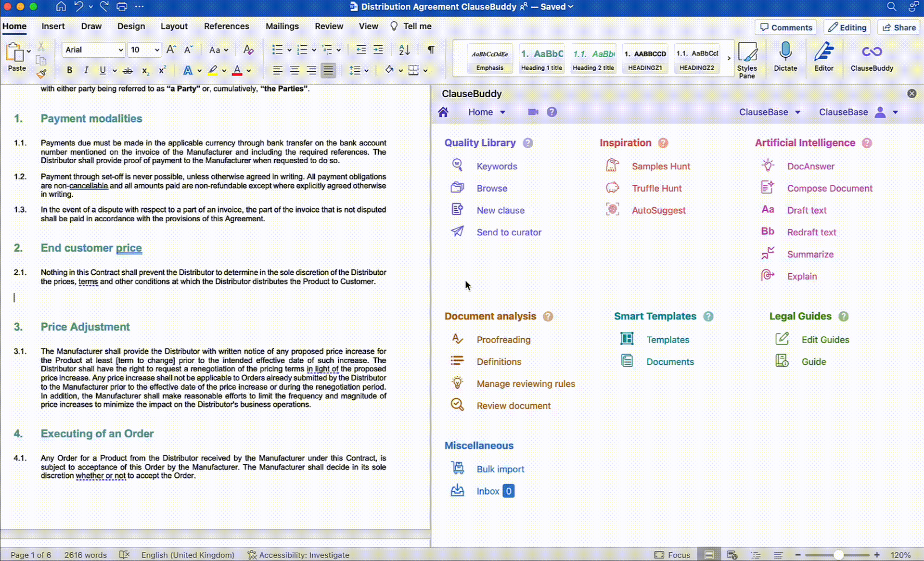Viewport: 924px width, 561px height.
Task: Click ClauseBuddy home house icon
Action: pyautogui.click(x=443, y=112)
